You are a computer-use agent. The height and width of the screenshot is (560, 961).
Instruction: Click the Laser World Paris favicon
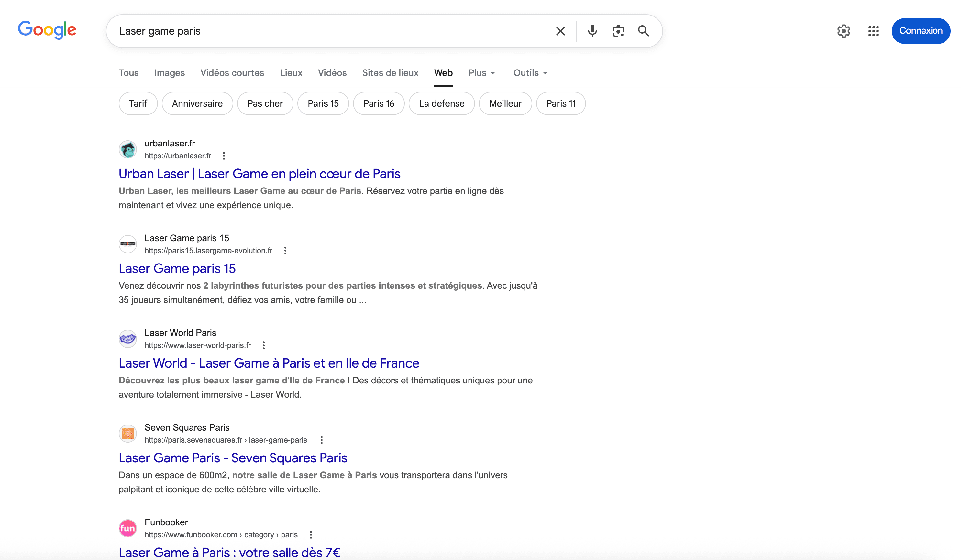(x=128, y=339)
